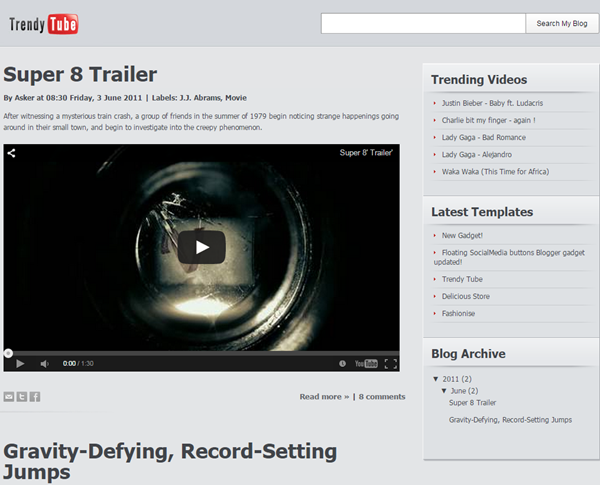Open Lady Gaga - Alejandro link

pyautogui.click(x=477, y=155)
